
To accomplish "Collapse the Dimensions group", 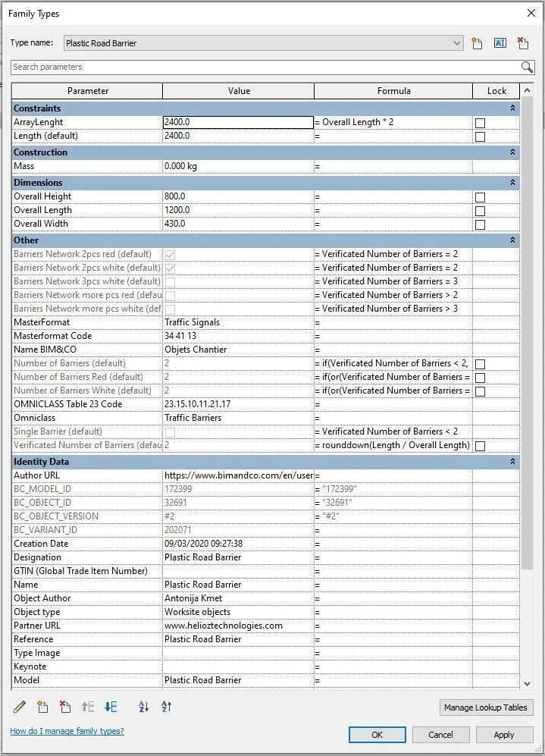I will pyautogui.click(x=512, y=182).
